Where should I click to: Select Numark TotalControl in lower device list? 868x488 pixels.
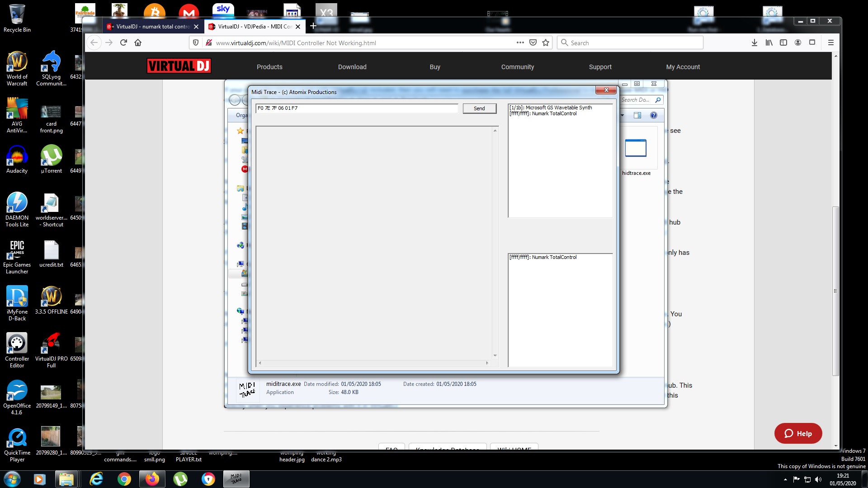click(543, 257)
